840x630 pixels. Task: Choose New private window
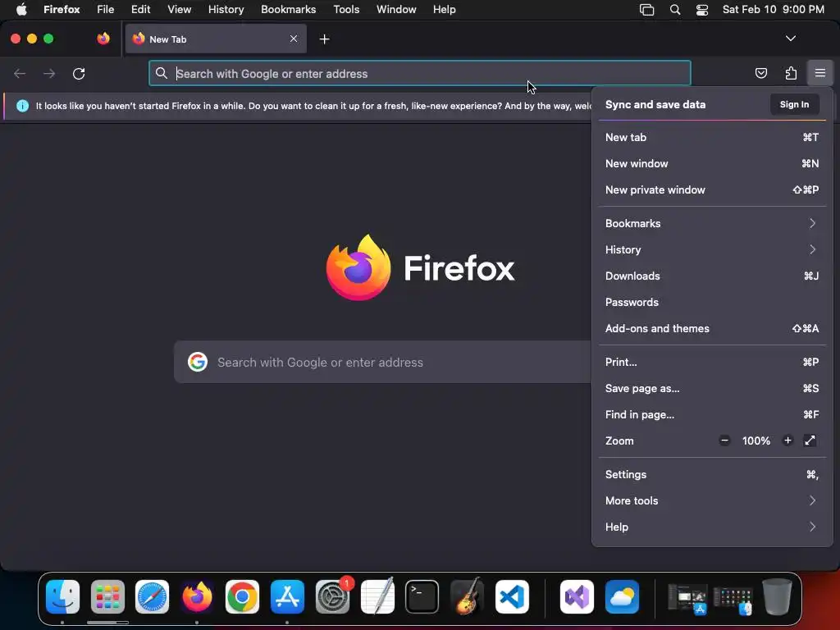click(x=712, y=189)
